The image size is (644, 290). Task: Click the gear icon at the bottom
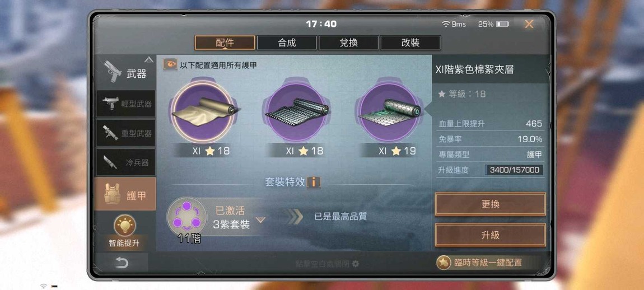pyautogui.click(x=356, y=264)
